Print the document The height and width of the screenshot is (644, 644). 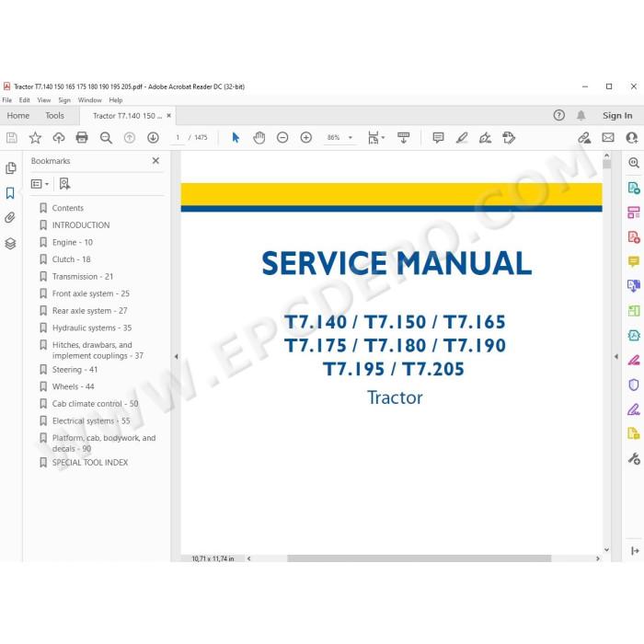click(x=82, y=138)
